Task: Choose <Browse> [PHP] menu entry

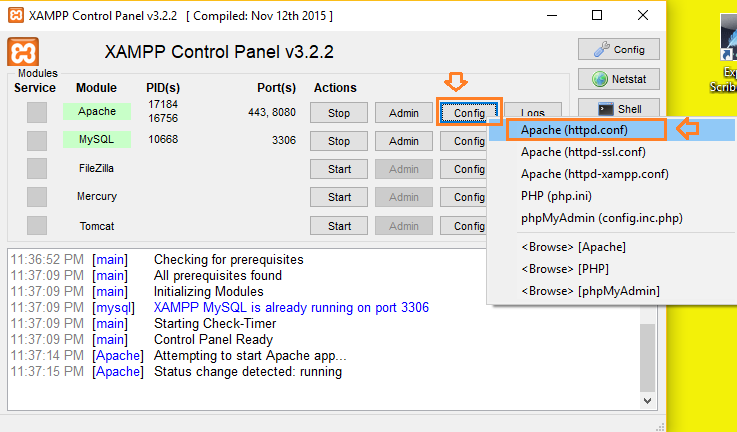Action: pyautogui.click(x=613, y=269)
